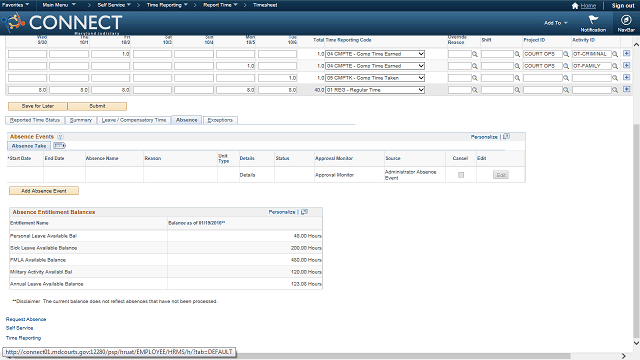Open Activity ID lookup in Comp Time Taken row
The height and width of the screenshot is (360, 640).
[x=615, y=78]
